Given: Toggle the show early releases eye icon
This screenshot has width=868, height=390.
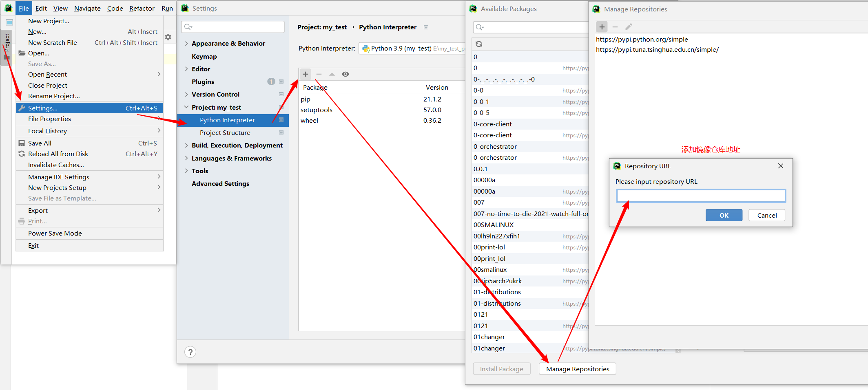Looking at the screenshot, I should click(345, 74).
